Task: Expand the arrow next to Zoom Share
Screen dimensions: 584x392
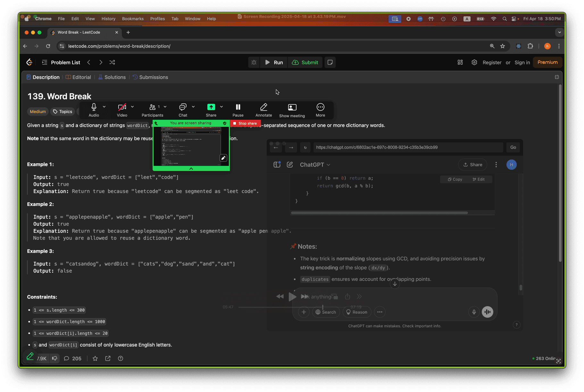Action: tap(221, 107)
